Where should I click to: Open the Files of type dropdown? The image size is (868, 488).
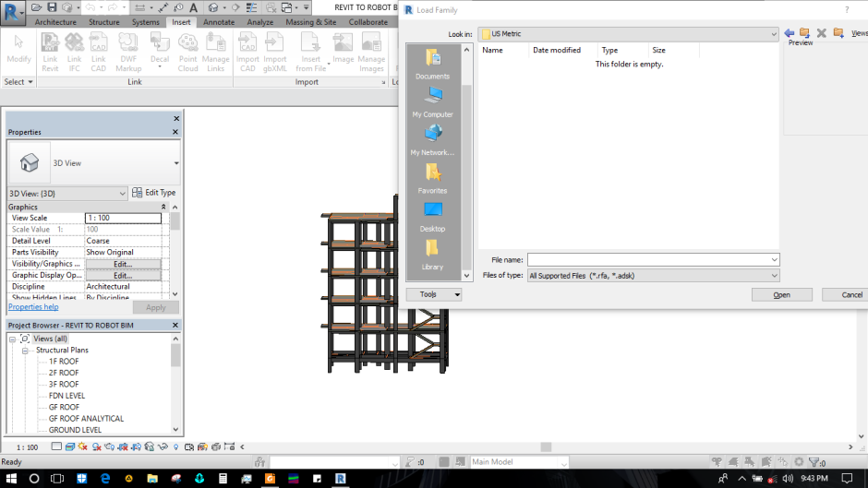(x=774, y=276)
